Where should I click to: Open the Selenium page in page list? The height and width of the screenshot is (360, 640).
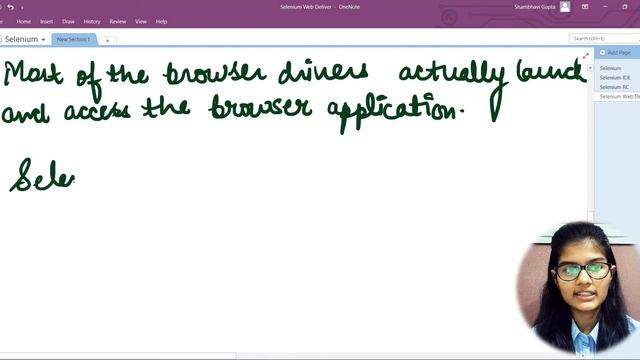point(610,68)
